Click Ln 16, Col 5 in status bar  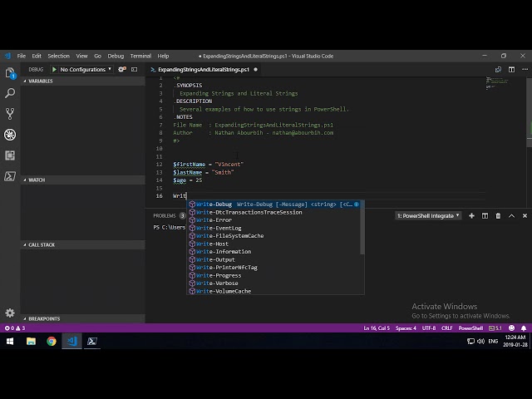pyautogui.click(x=377, y=328)
